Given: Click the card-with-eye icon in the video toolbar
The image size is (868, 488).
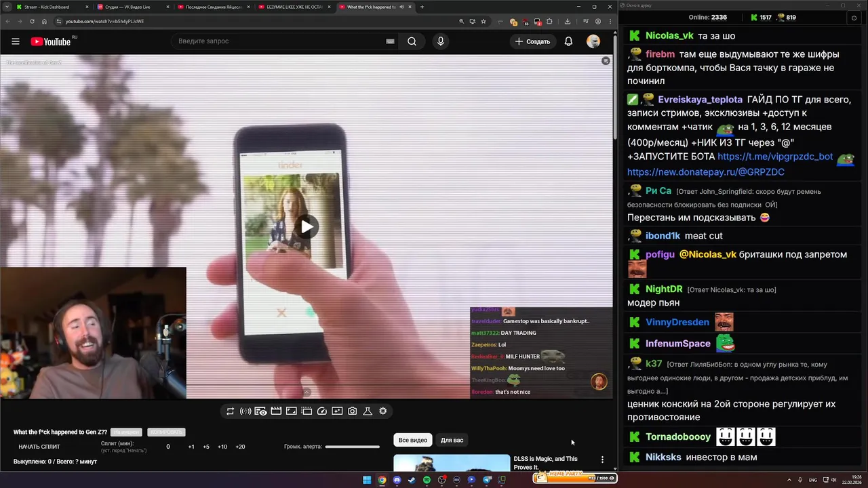Looking at the screenshot, I should pyautogui.click(x=260, y=411).
